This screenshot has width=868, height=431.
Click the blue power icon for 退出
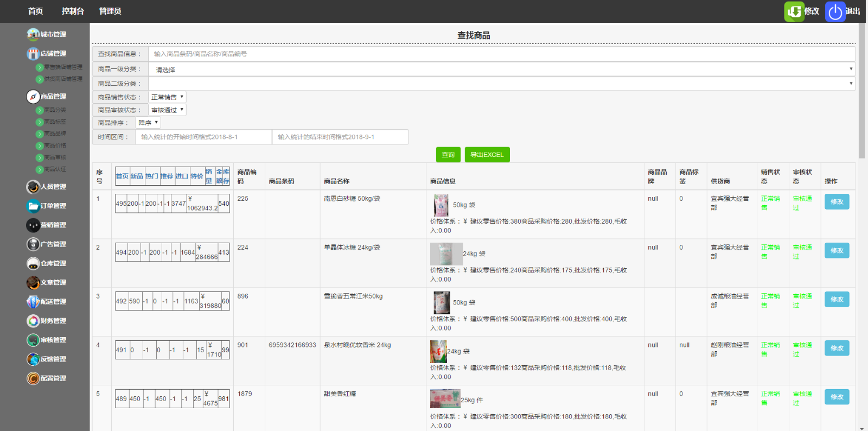click(x=835, y=11)
